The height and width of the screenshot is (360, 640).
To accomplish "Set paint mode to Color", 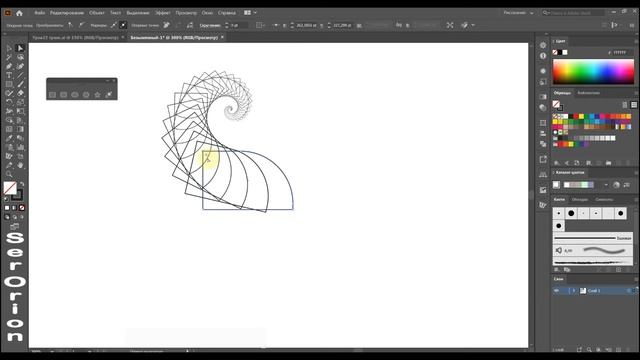I will click(7, 208).
